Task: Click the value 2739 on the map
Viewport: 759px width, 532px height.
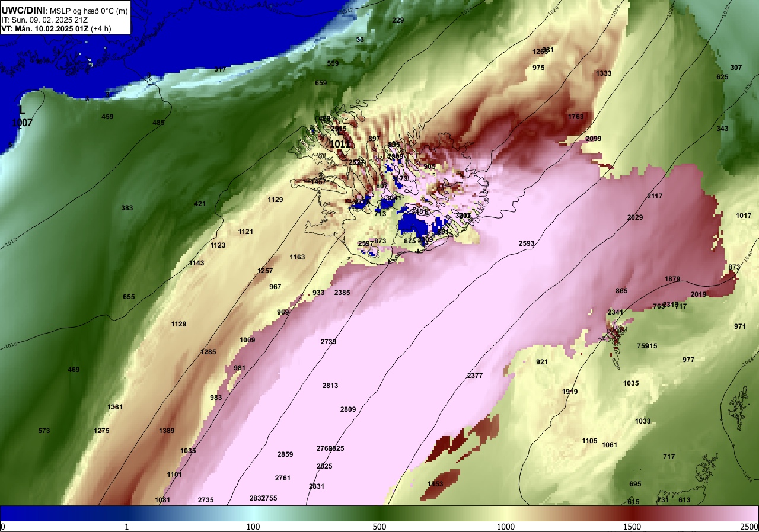Action: coord(329,342)
